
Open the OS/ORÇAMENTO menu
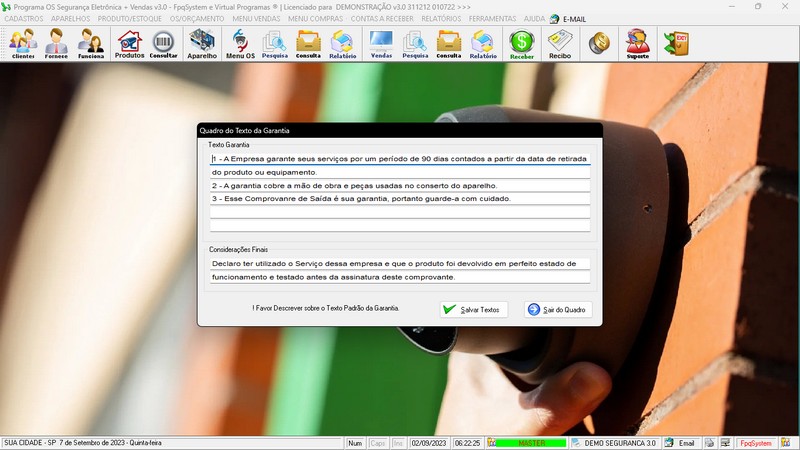pos(197,19)
